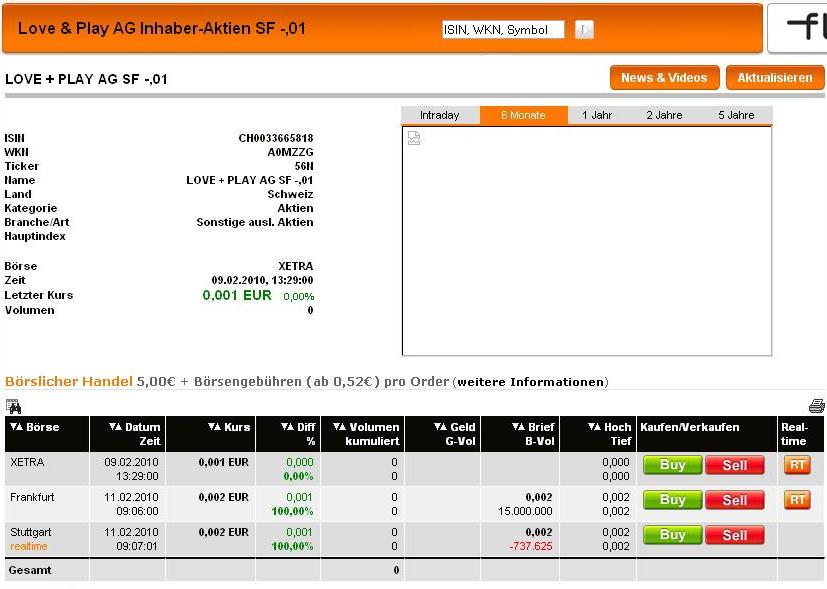Click the red value -737.625 in Stuttgart row
Viewport: 827px width, 589px height.
[531, 546]
